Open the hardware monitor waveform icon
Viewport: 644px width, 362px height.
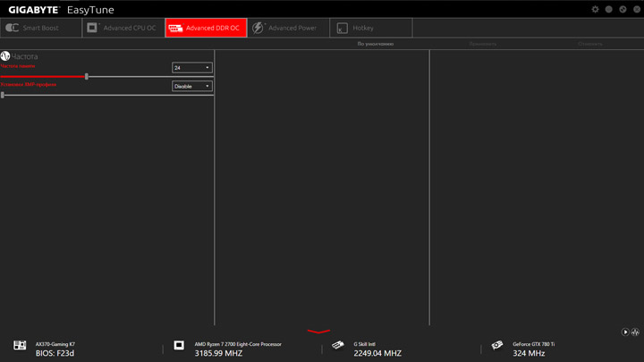point(635,332)
